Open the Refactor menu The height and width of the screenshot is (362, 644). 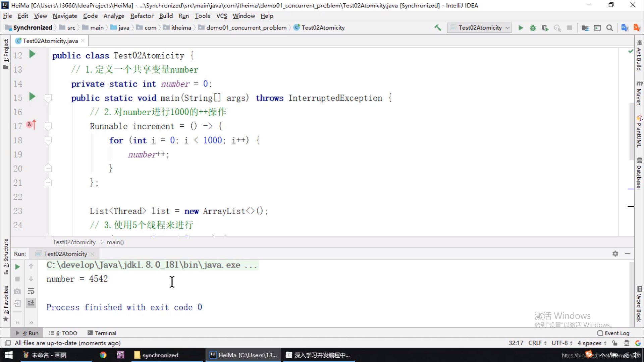[x=142, y=16]
